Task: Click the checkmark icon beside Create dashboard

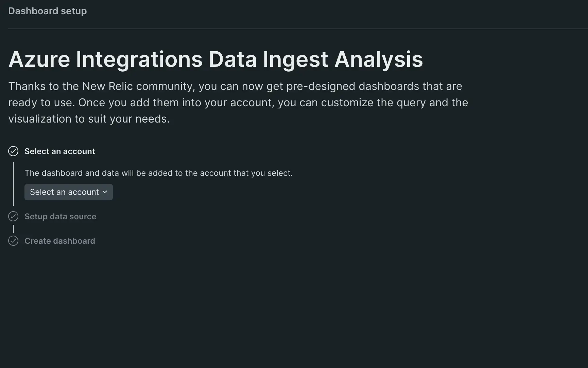Action: point(13,241)
